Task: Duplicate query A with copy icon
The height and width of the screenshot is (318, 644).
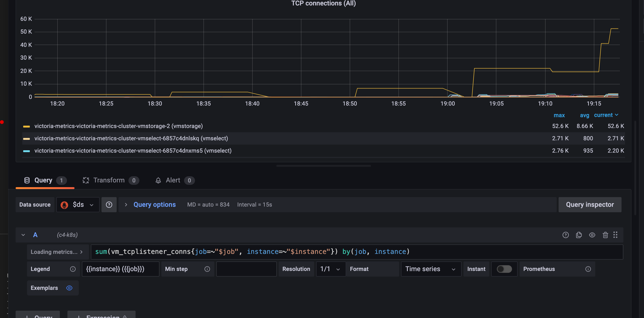Action: [579, 235]
